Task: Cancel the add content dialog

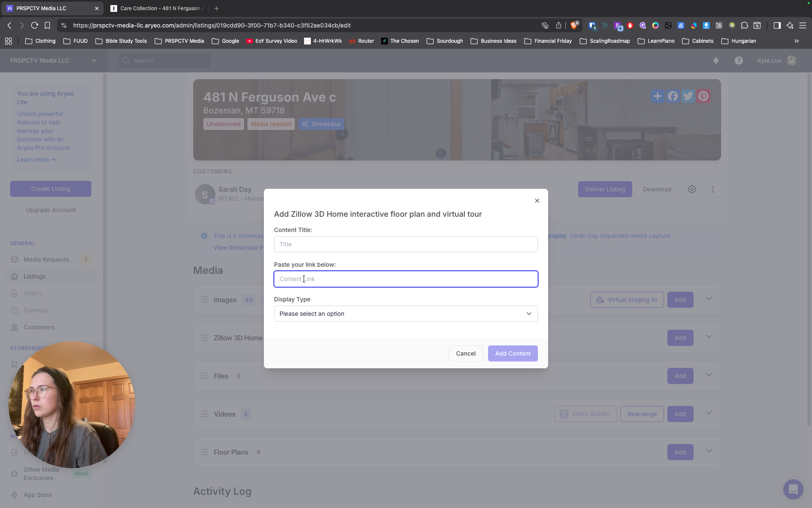Action: click(x=466, y=353)
